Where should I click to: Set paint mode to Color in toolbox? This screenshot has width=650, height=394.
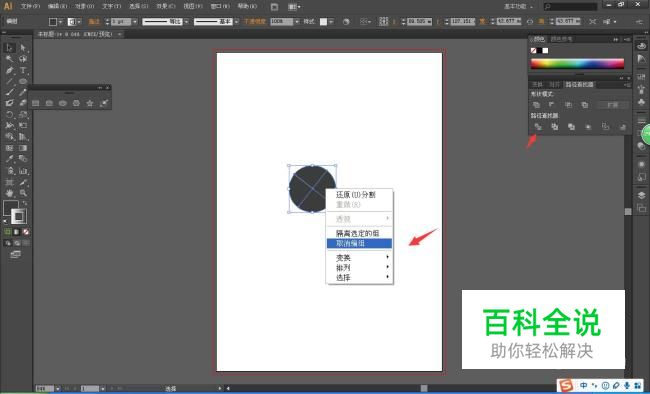7,232
